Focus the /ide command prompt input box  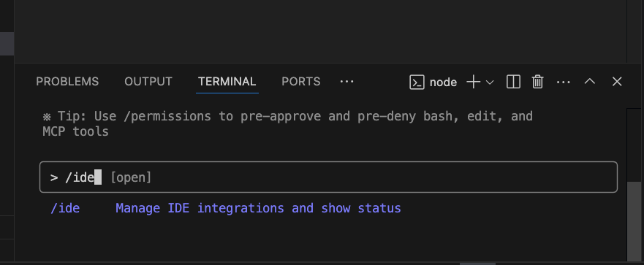click(x=328, y=177)
